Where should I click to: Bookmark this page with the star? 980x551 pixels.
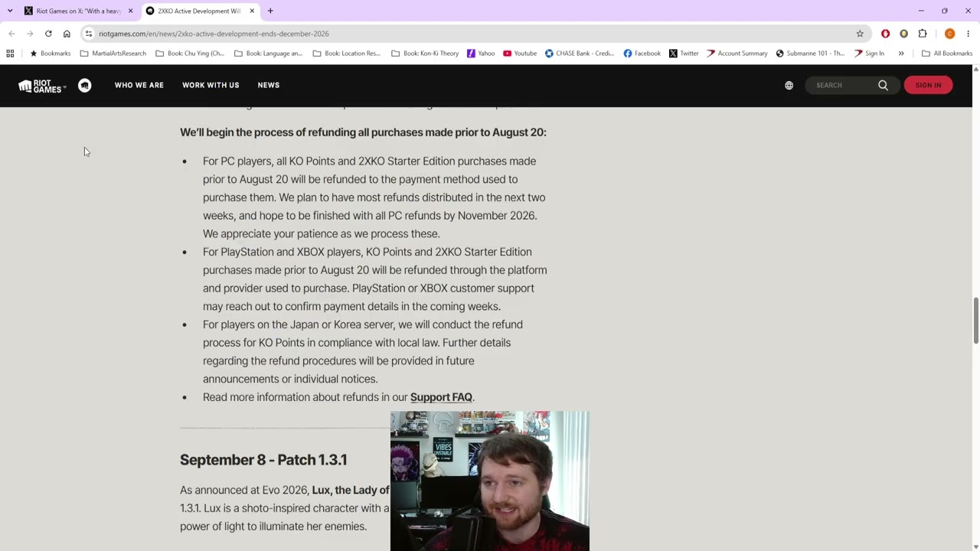click(860, 34)
